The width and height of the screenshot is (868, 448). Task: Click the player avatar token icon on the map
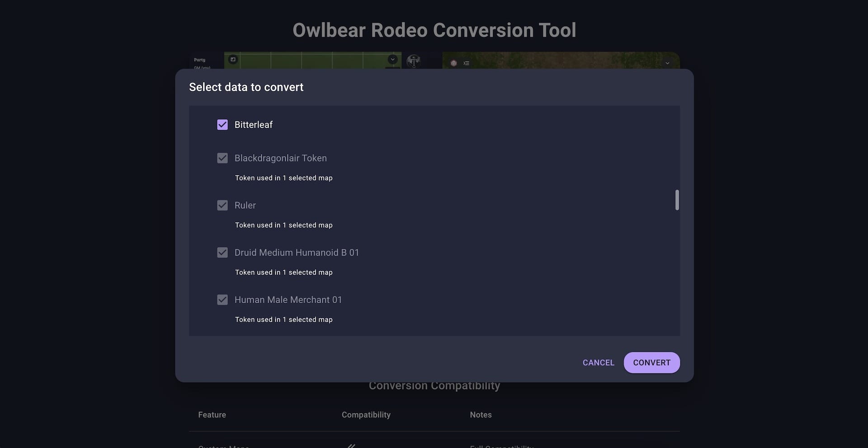click(453, 63)
